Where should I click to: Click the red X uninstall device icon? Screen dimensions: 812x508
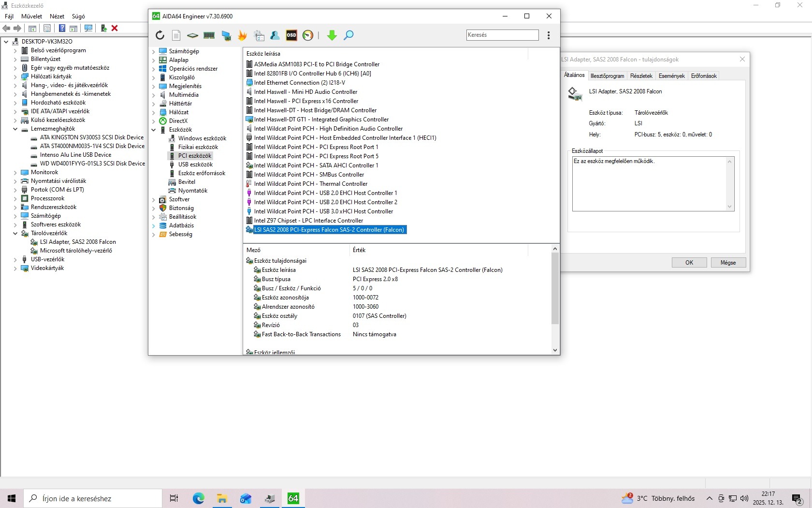115,28
